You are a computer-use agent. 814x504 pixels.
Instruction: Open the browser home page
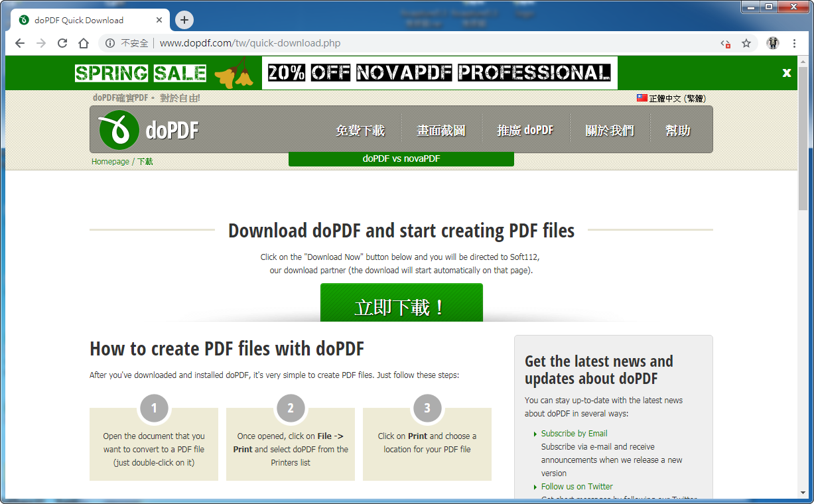click(84, 43)
